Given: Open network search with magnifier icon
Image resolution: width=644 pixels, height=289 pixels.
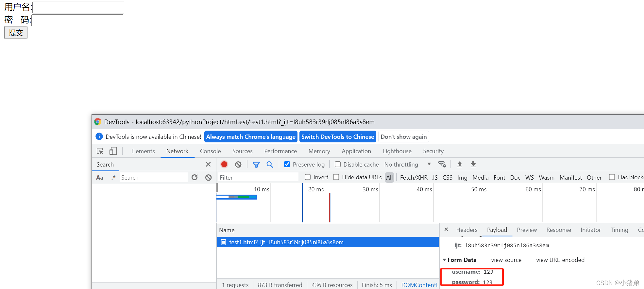Looking at the screenshot, I should tap(270, 164).
